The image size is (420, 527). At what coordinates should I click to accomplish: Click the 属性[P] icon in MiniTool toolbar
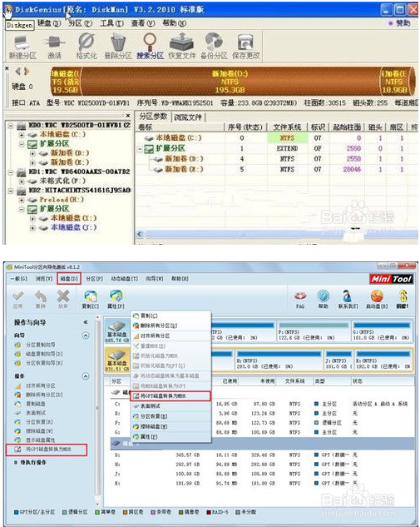116,296
